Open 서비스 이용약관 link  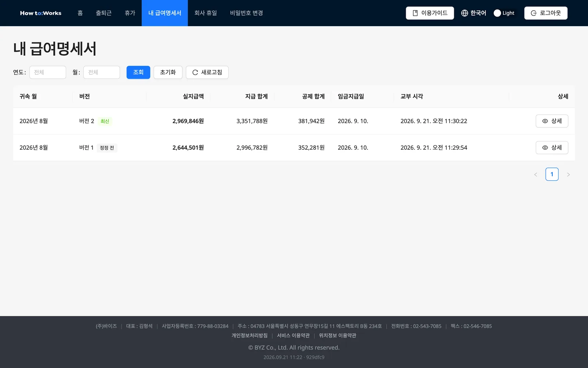[x=293, y=336]
